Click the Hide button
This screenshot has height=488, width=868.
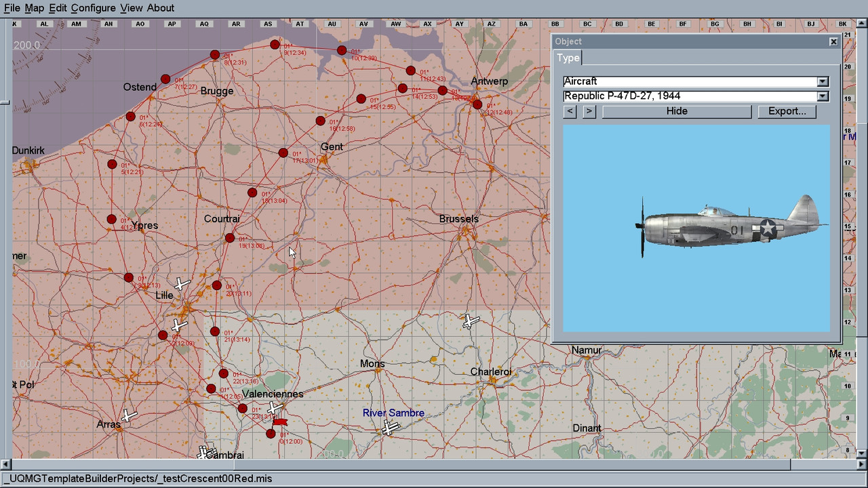(x=677, y=111)
